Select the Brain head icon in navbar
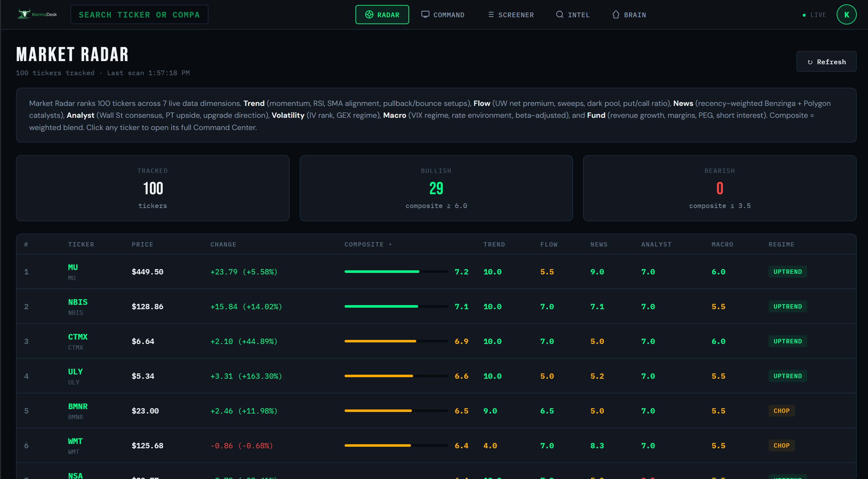The width and height of the screenshot is (868, 479). 616,14
